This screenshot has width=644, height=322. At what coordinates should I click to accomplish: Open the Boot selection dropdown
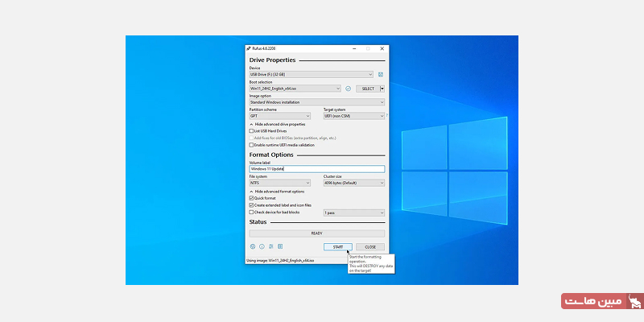[x=295, y=89]
